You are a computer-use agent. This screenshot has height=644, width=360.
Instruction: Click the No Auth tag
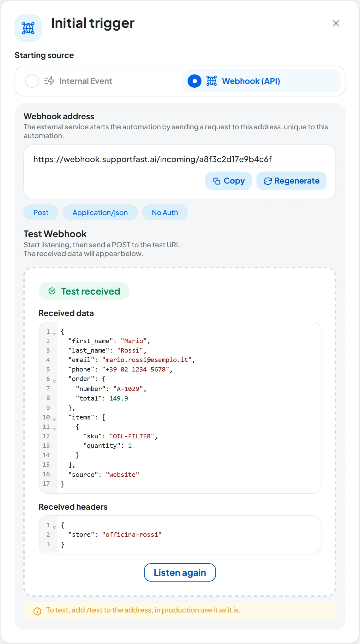click(165, 213)
